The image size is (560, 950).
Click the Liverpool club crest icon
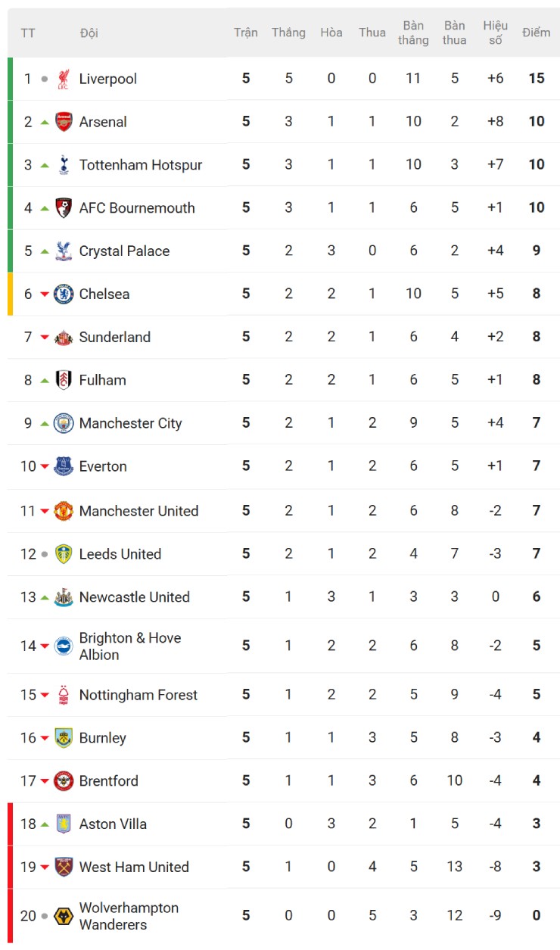(x=64, y=79)
